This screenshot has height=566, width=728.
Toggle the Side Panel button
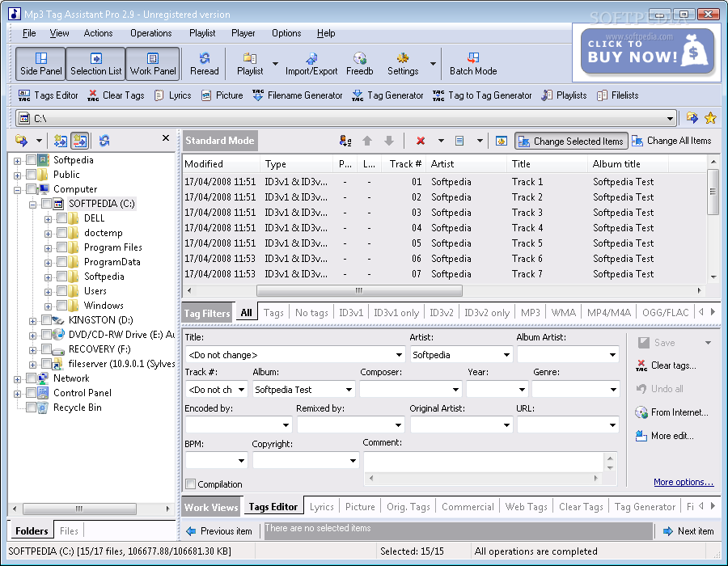tap(40, 64)
